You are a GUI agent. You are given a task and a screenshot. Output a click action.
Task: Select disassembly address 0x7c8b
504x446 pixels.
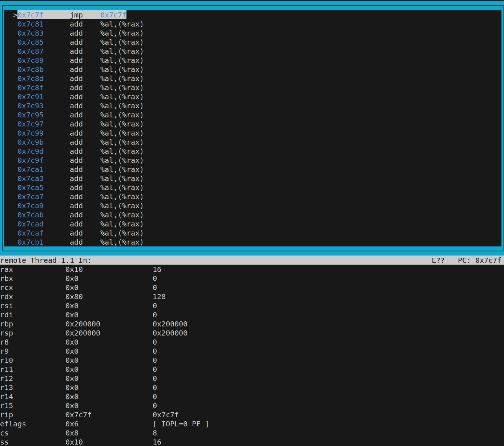point(31,69)
